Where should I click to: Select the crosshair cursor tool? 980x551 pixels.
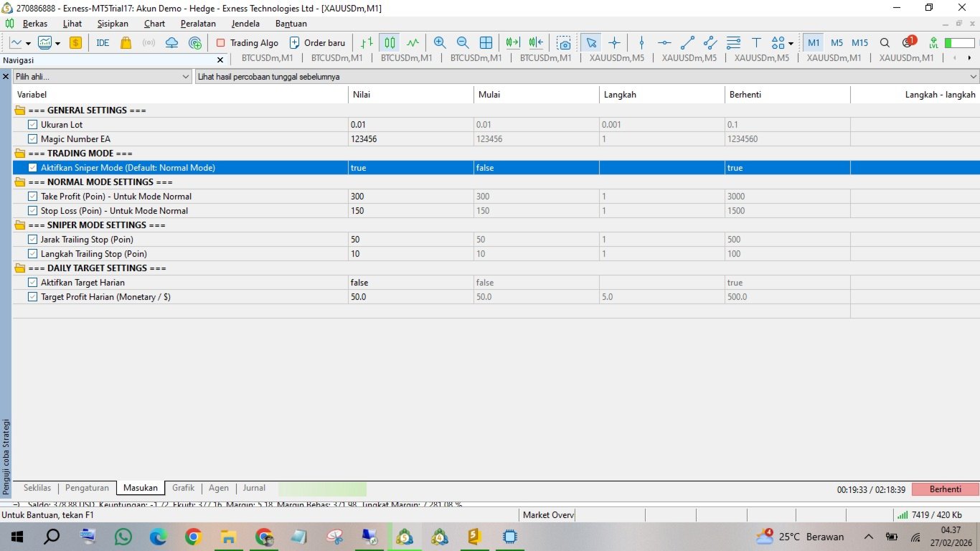click(614, 43)
